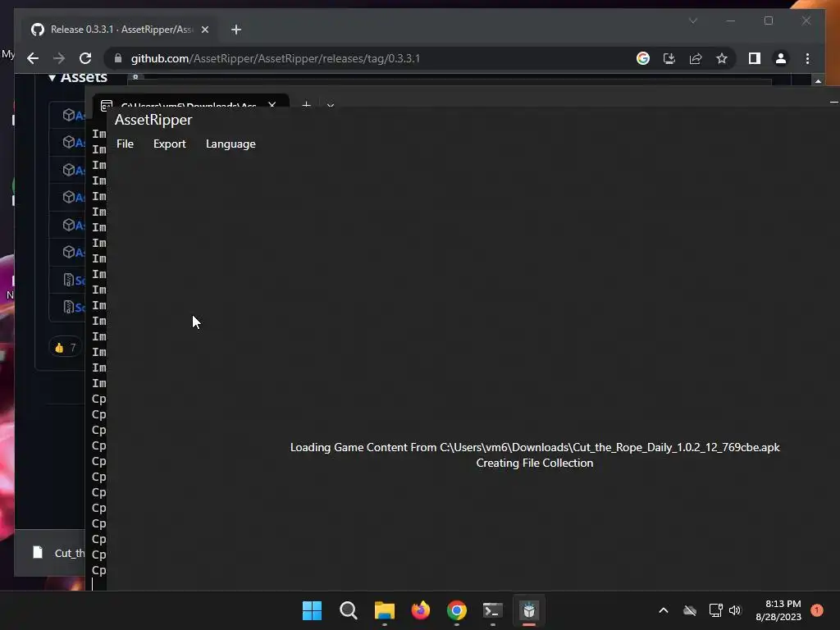Screen dimensions: 840x630
Task: Open Chrome profile avatar
Action: [781, 58]
